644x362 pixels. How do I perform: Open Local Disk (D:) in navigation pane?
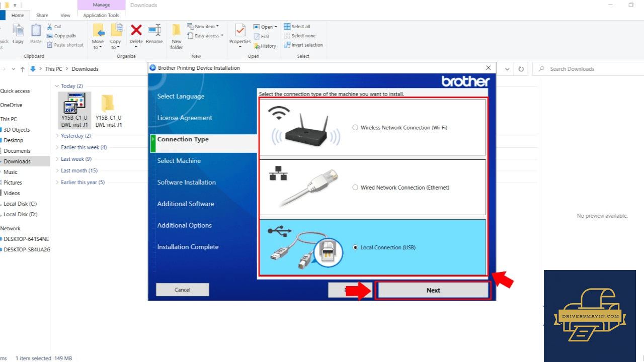tap(20, 214)
